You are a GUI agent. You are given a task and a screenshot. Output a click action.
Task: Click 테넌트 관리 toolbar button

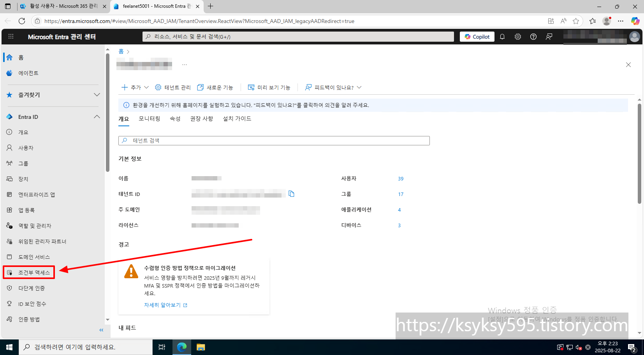click(173, 87)
